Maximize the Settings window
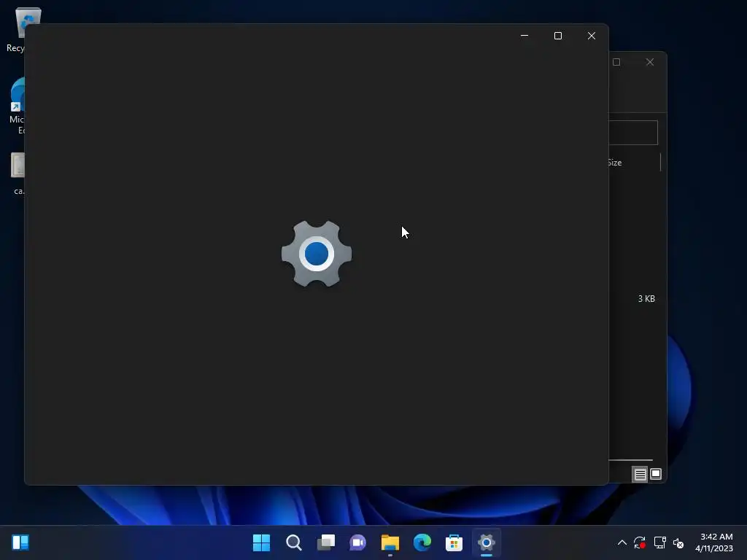 [558, 36]
